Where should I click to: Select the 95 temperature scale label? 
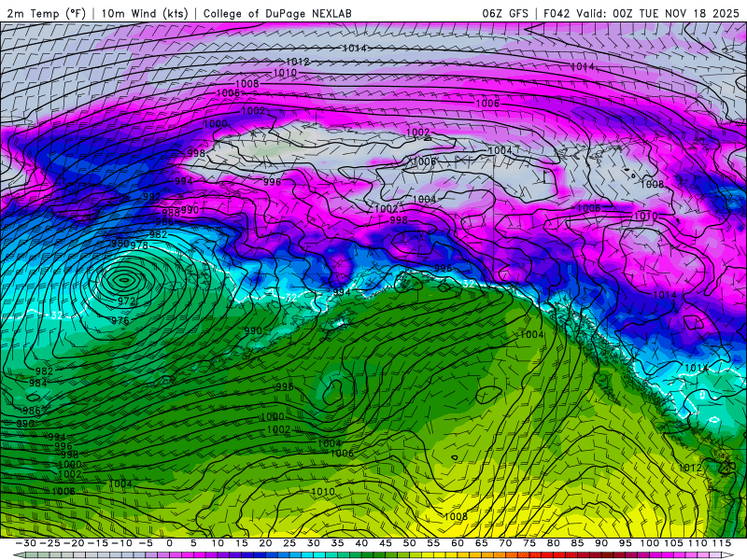click(625, 543)
